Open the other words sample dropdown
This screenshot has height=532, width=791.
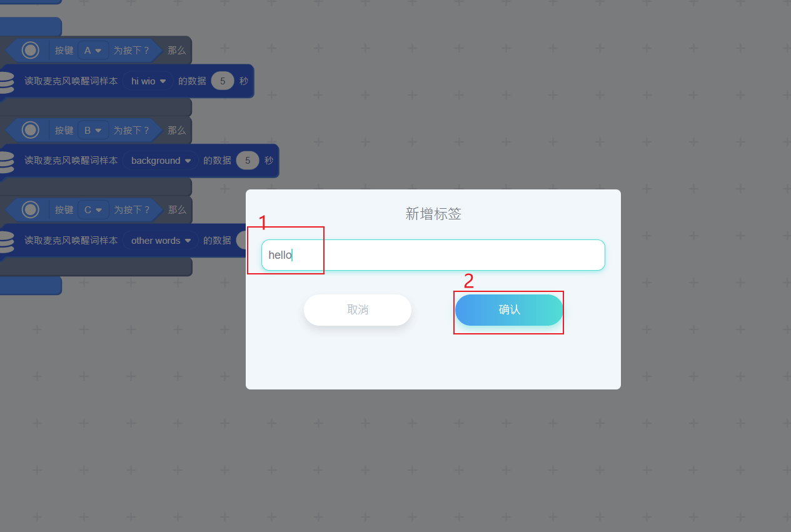click(x=160, y=241)
